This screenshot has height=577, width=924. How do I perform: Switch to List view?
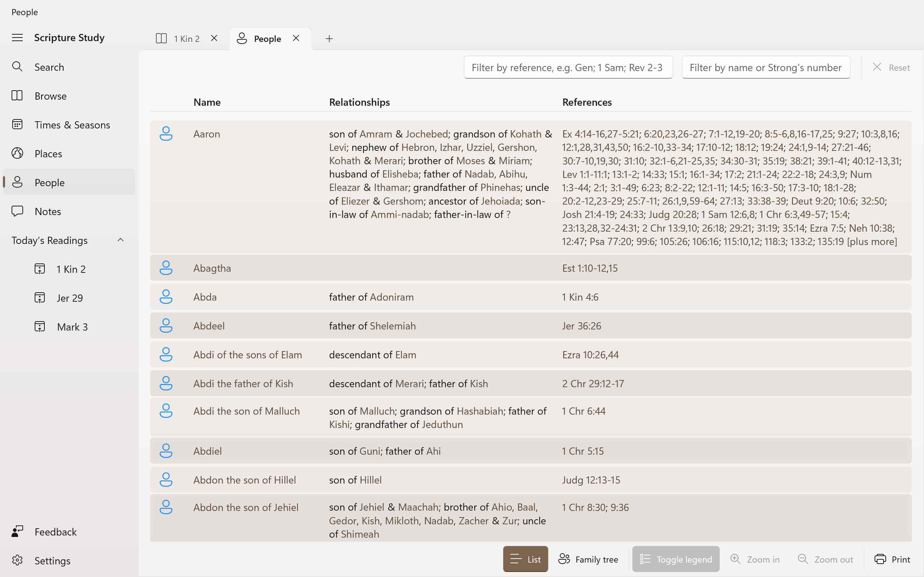526,559
